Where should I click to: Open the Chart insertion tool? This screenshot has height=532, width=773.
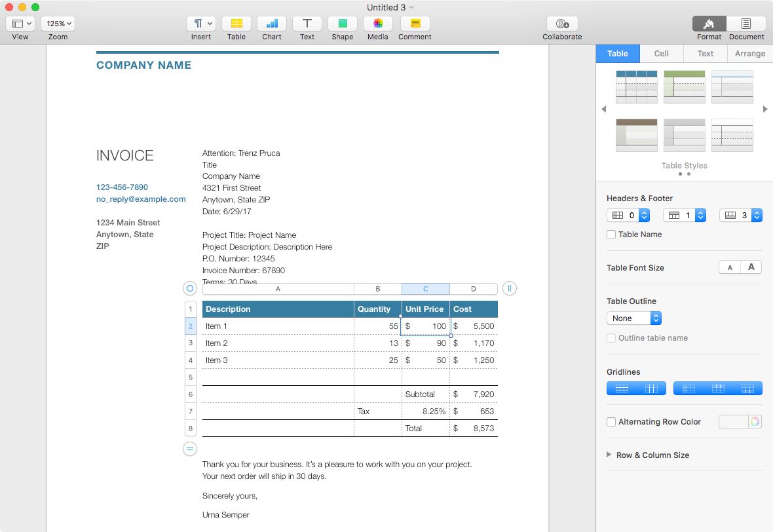tap(272, 24)
